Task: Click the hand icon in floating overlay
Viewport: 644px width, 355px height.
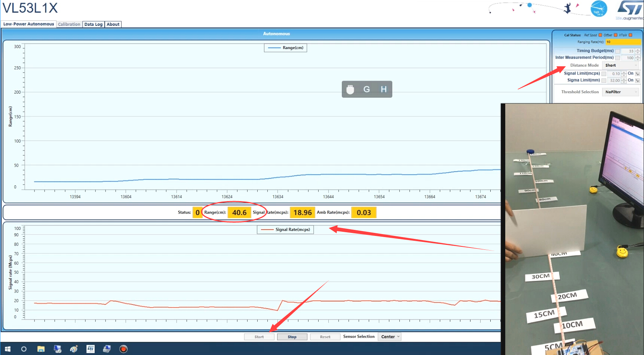Action: pos(350,89)
